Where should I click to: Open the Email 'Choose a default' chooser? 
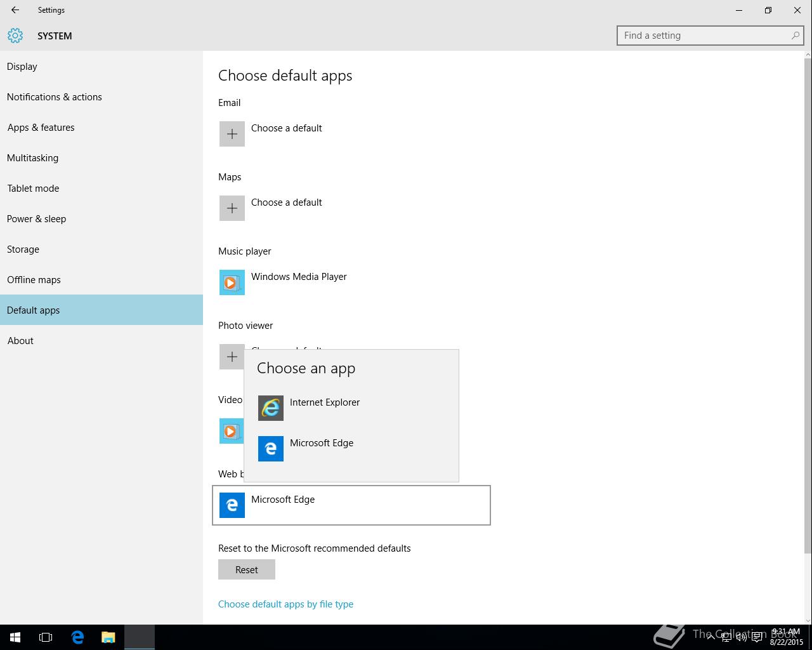click(x=287, y=128)
